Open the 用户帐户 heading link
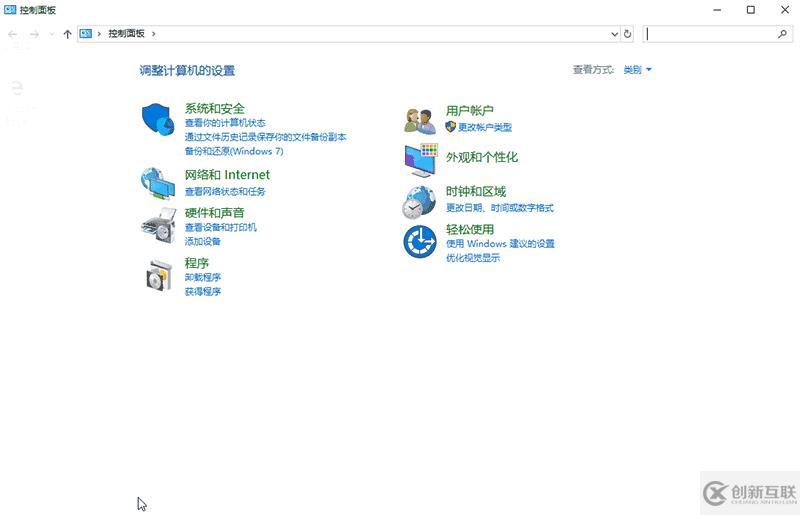Screen dimensions: 800x515 point(469,110)
